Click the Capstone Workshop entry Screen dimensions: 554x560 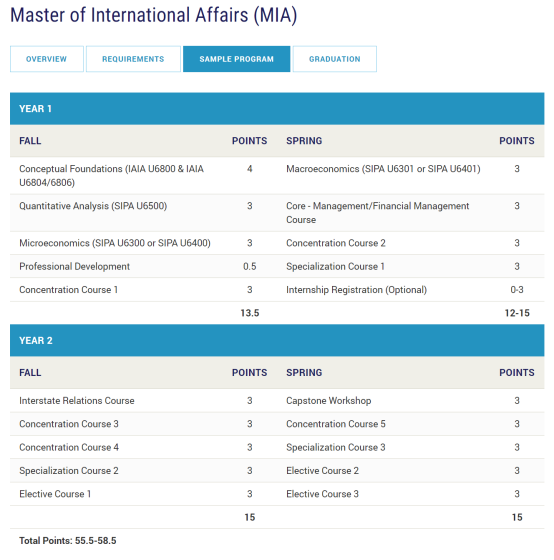(329, 401)
